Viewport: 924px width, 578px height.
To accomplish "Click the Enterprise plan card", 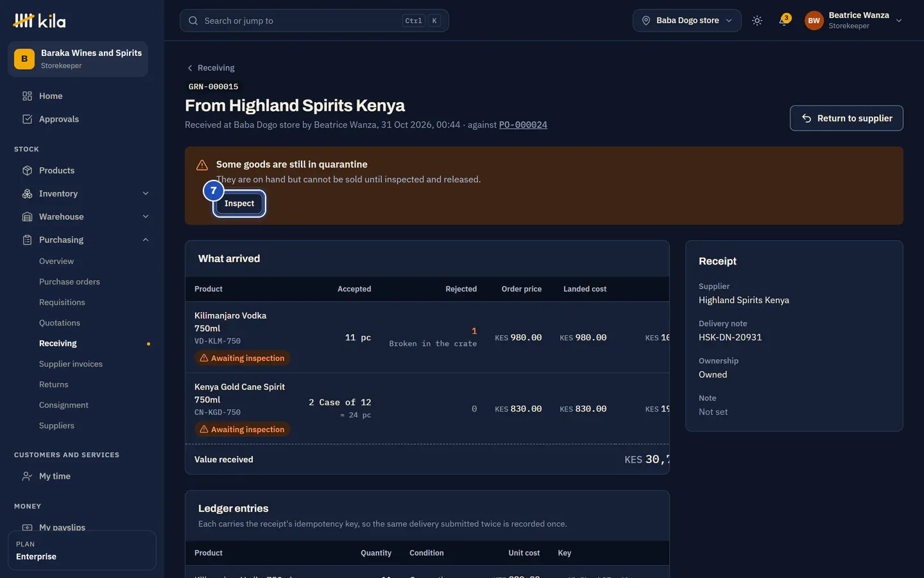I will (x=82, y=550).
